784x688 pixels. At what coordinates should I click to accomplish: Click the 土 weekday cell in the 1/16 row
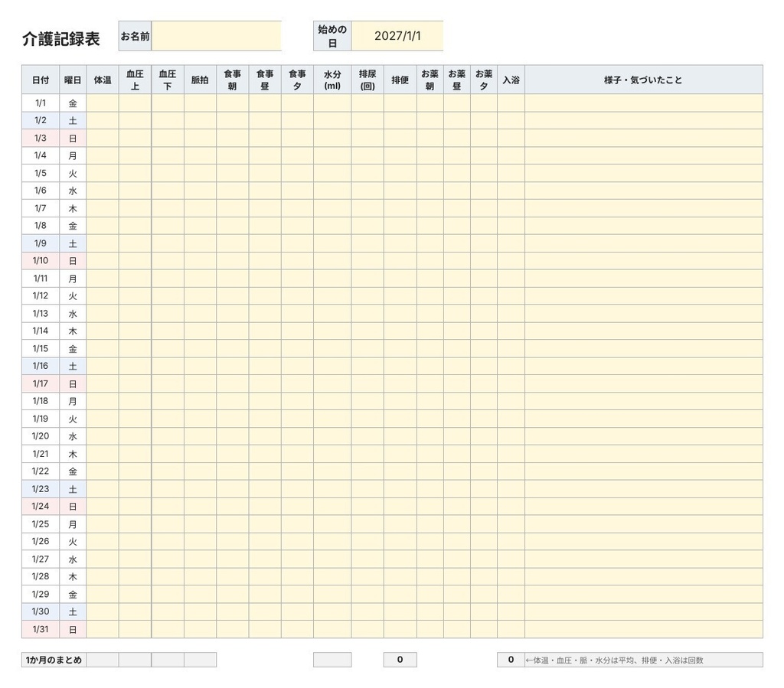(x=73, y=366)
